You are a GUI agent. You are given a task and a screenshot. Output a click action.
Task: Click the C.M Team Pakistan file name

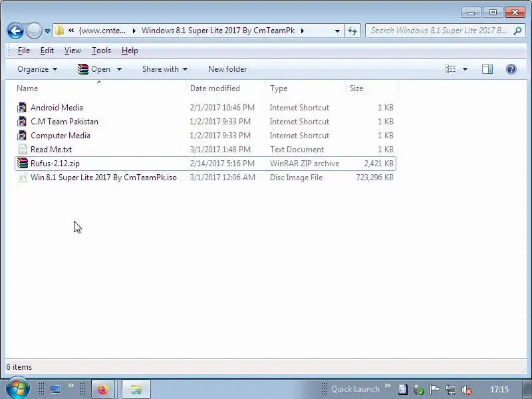(x=65, y=122)
